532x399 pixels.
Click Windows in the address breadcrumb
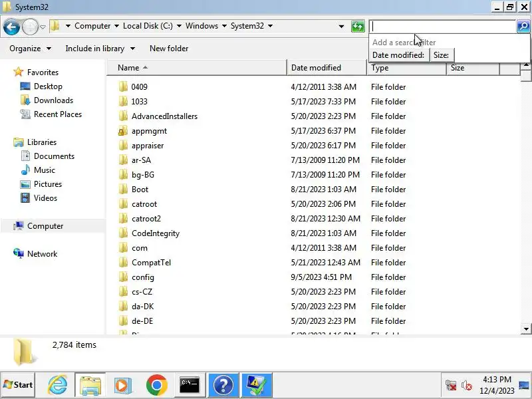click(201, 26)
